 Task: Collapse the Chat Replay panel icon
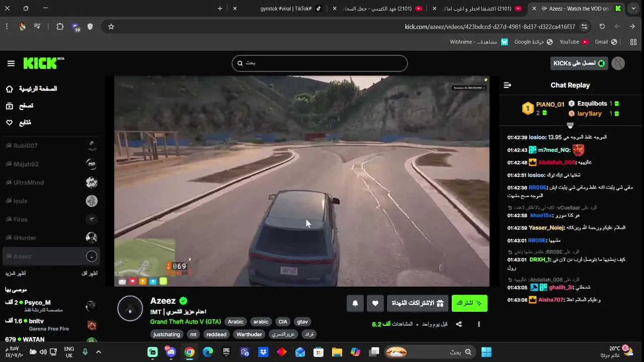[507, 85]
